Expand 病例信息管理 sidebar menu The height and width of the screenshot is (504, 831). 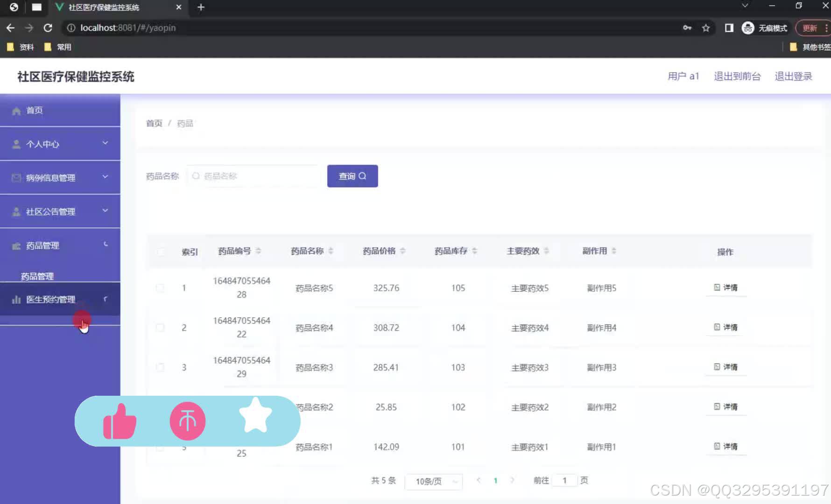point(60,177)
